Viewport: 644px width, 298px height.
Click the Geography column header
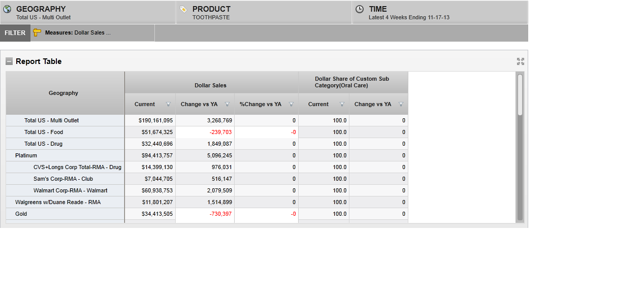[63, 93]
